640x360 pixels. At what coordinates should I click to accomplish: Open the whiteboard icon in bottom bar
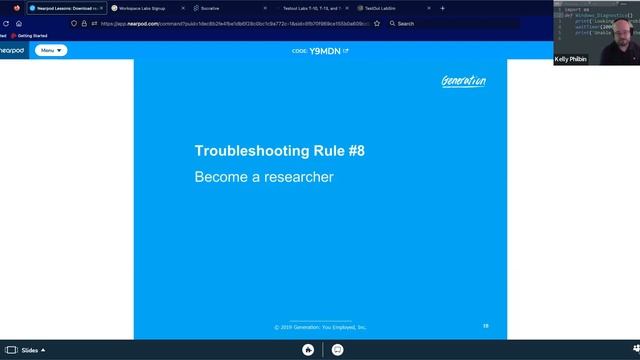point(338,350)
